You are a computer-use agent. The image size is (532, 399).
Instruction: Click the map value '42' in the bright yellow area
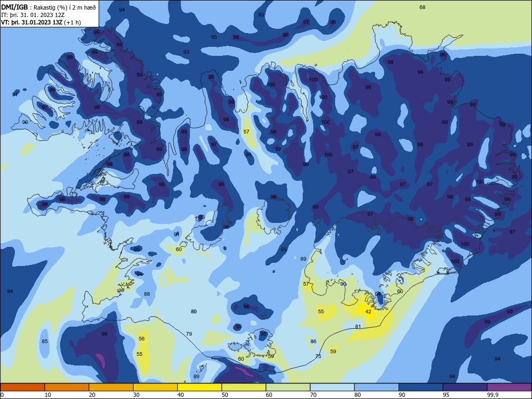click(368, 311)
